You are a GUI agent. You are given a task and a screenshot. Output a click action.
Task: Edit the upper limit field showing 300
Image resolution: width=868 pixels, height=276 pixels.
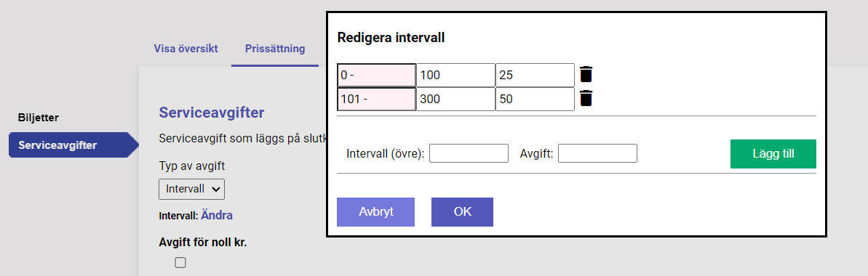tap(455, 99)
